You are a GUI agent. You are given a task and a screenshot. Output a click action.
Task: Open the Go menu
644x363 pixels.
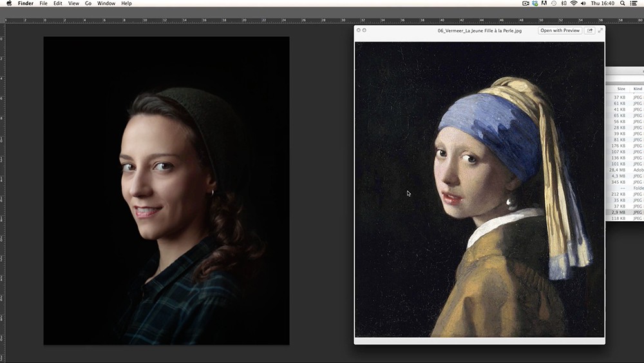coord(88,3)
